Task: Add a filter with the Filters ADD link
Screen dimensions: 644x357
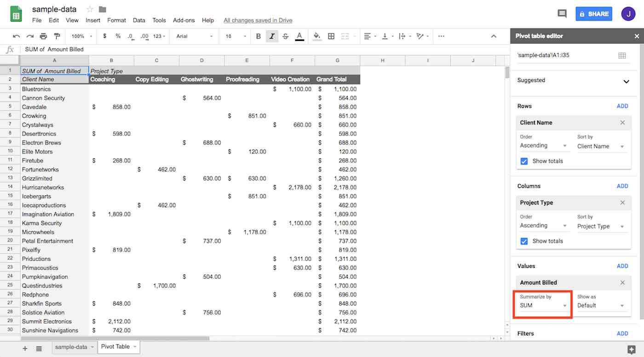Action: [x=622, y=333]
